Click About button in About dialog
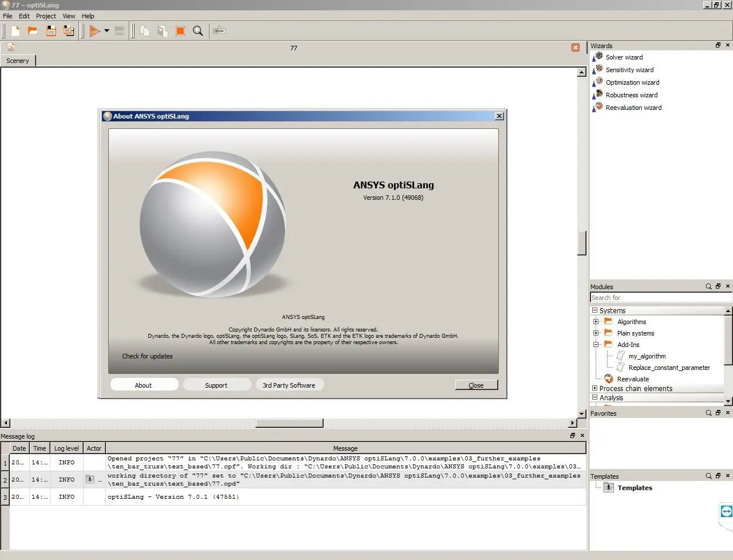733x560 pixels. [143, 385]
